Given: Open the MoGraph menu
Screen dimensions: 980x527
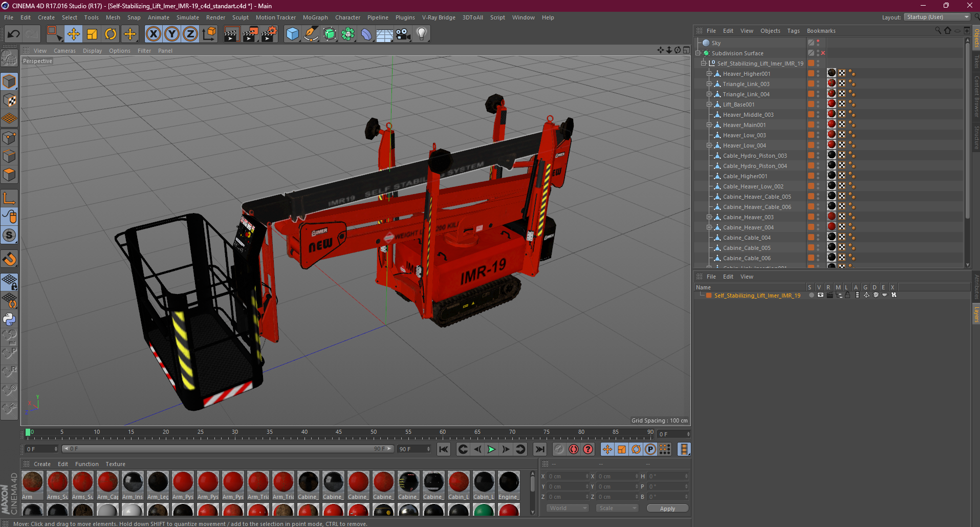Looking at the screenshot, I should tap(315, 17).
